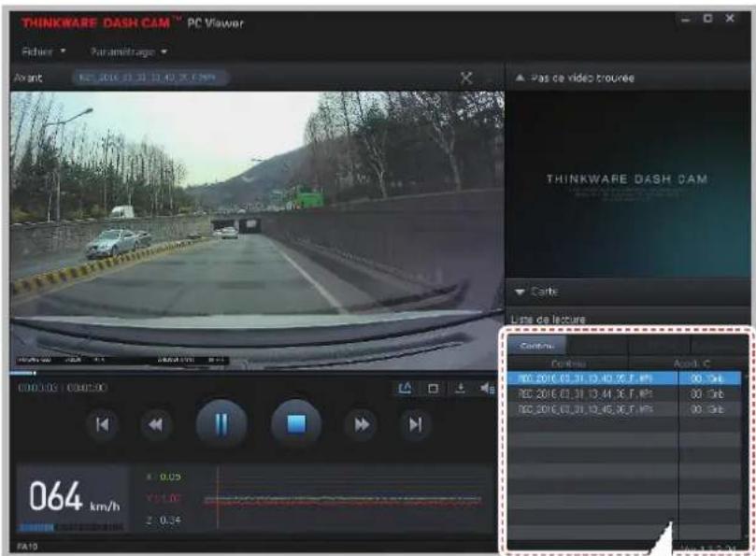Open the Paramétrage menu

pos(128,51)
